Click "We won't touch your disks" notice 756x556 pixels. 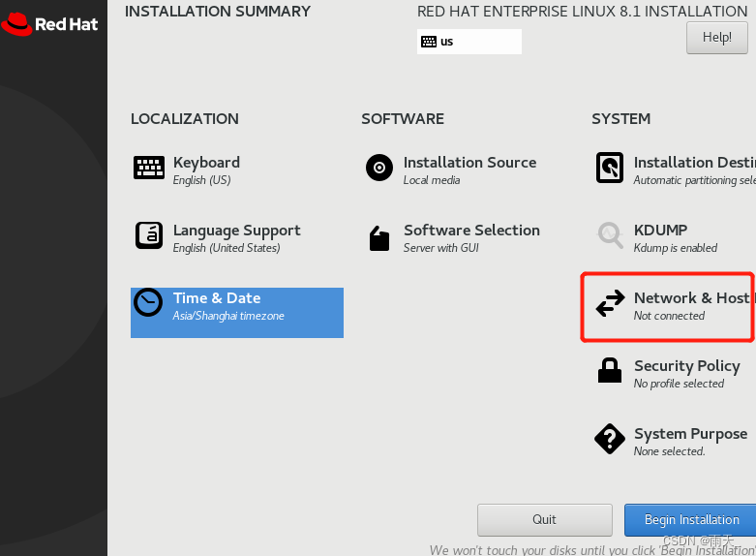[x=592, y=550]
